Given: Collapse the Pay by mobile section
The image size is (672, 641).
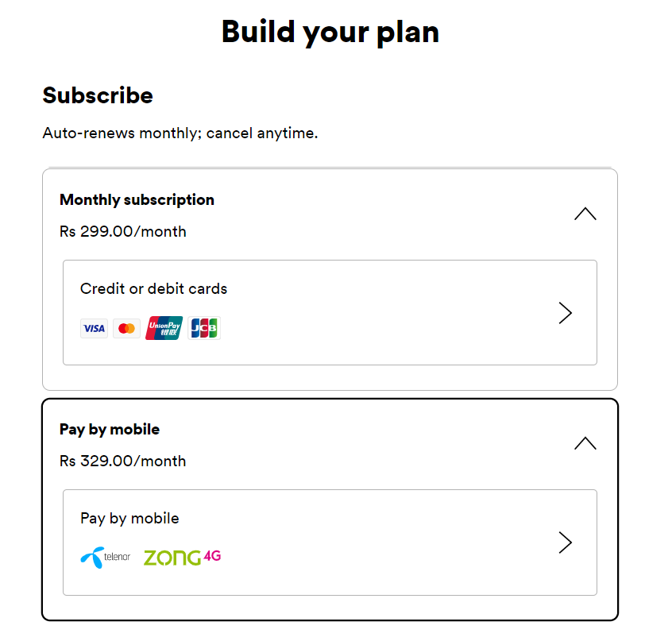Looking at the screenshot, I should (585, 443).
